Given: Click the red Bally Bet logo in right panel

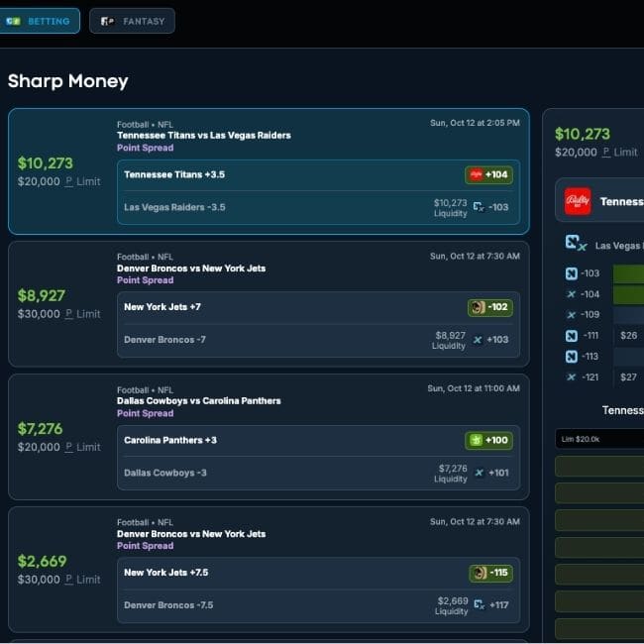Looking at the screenshot, I should (x=578, y=201).
